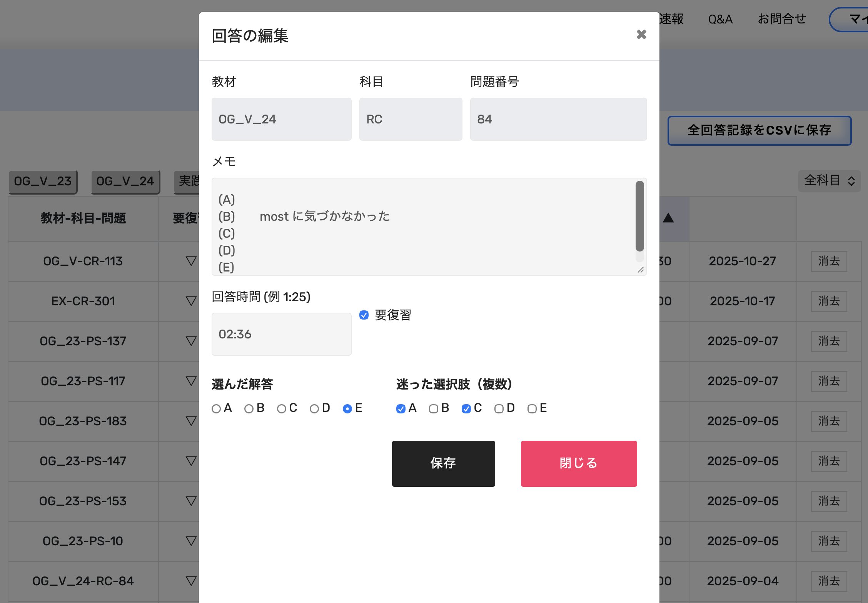Click the memo textarea scrollbar
The image size is (868, 603).
[639, 217]
